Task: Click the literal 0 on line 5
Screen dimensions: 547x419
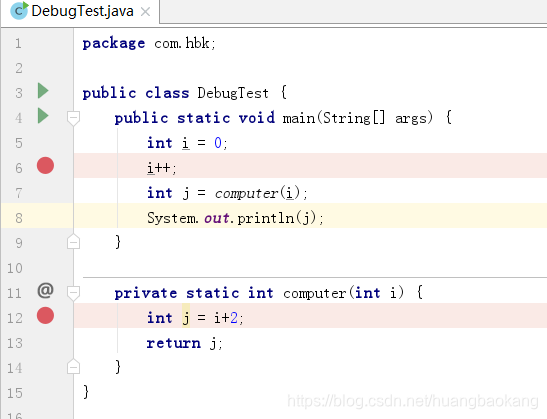Action: pos(218,143)
